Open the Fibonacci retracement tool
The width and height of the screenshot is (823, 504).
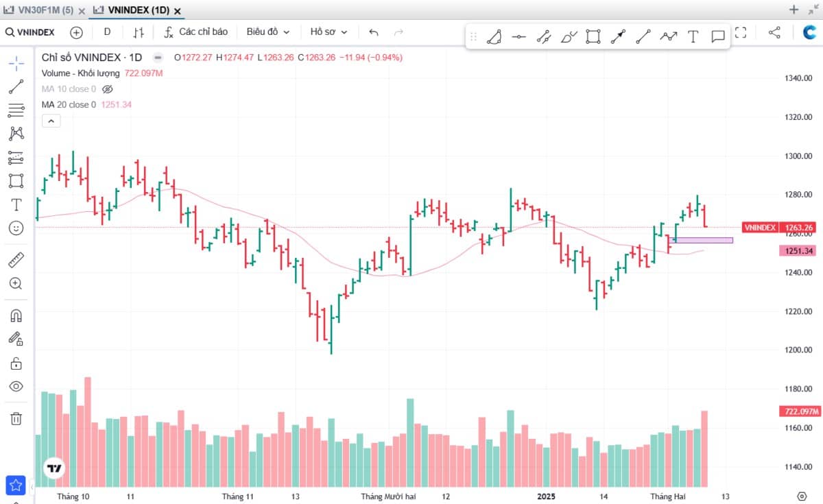(x=16, y=110)
